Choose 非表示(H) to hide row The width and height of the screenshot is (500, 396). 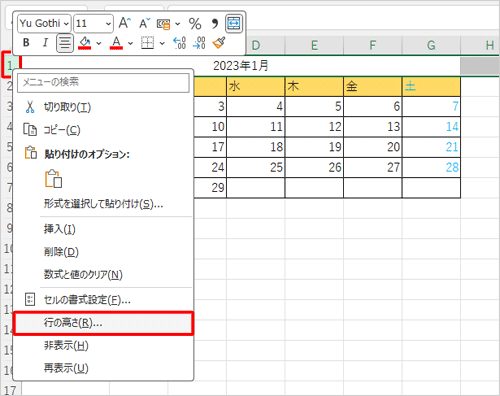pos(103,346)
